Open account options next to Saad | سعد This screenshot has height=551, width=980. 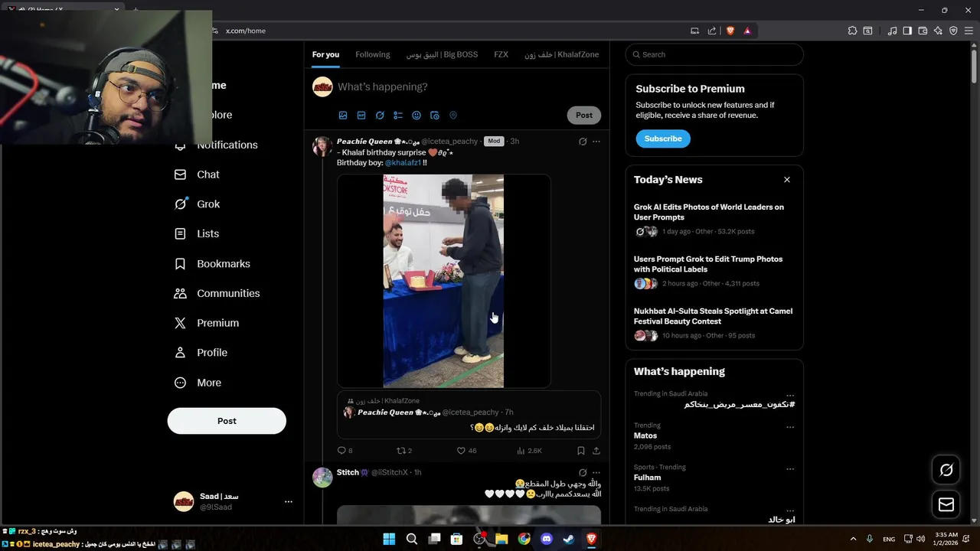coord(289,501)
